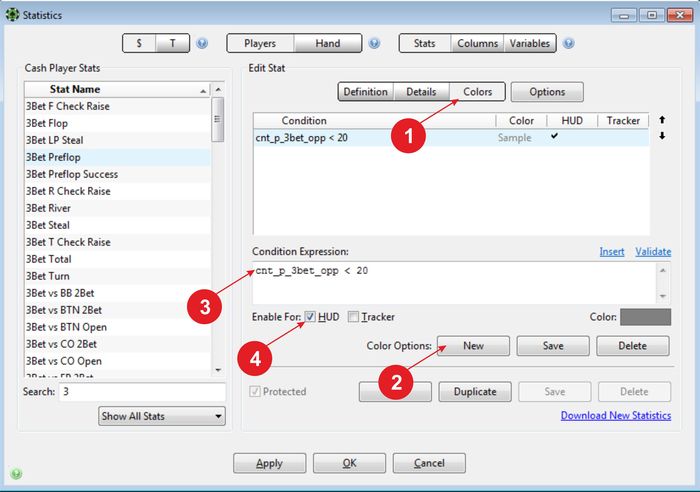Image resolution: width=700 pixels, height=492 pixels.
Task: Switch to Hand stats
Action: coord(328,43)
